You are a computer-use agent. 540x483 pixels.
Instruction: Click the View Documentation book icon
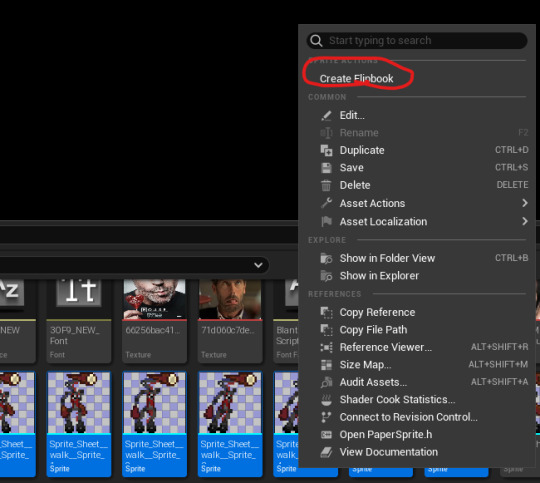pos(326,452)
